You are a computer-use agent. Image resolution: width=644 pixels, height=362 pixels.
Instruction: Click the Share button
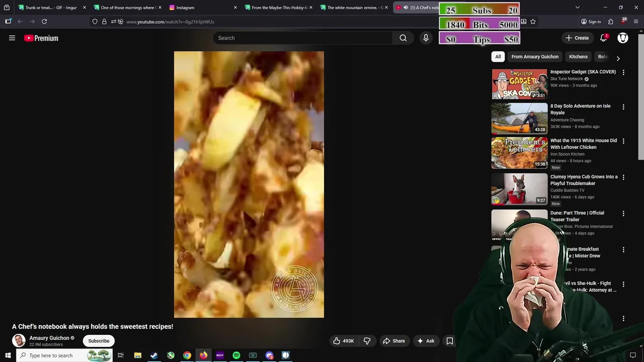pos(393,341)
